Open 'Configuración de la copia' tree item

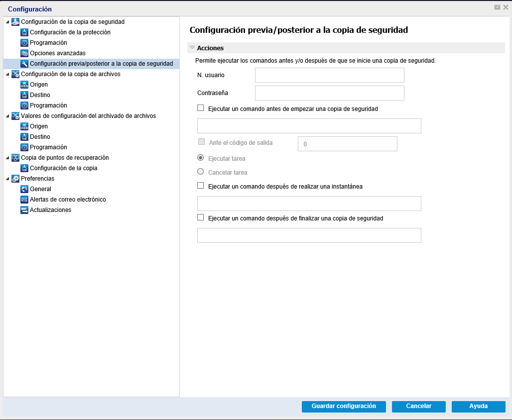coord(64,168)
